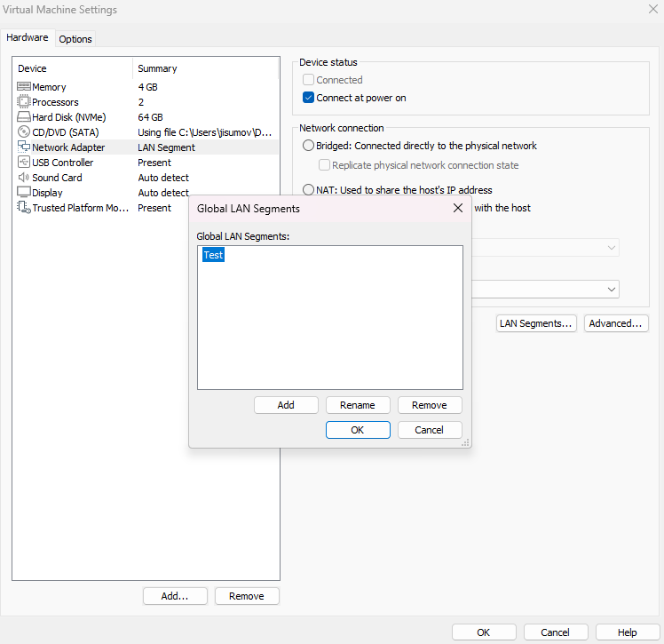This screenshot has width=664, height=644.
Task: Choose NAT network connection radio button
Action: coord(308,189)
